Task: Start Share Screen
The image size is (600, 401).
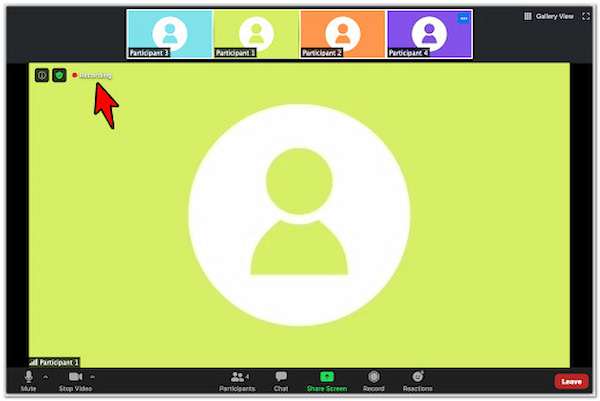Action: coord(327,381)
